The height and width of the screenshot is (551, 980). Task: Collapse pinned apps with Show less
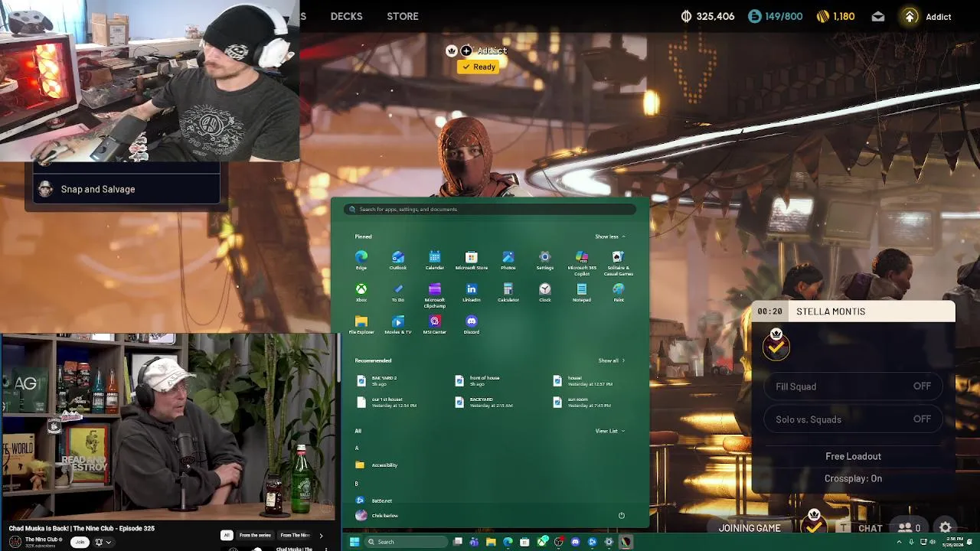click(610, 236)
